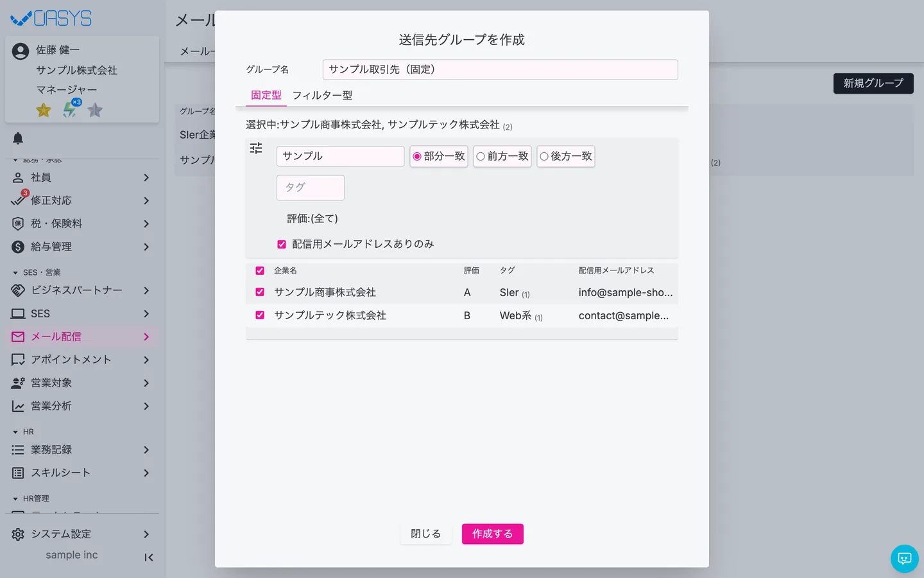Viewport: 924px width, 578px height.
Task: Toggle the select-all header checkbox
Action: 260,270
